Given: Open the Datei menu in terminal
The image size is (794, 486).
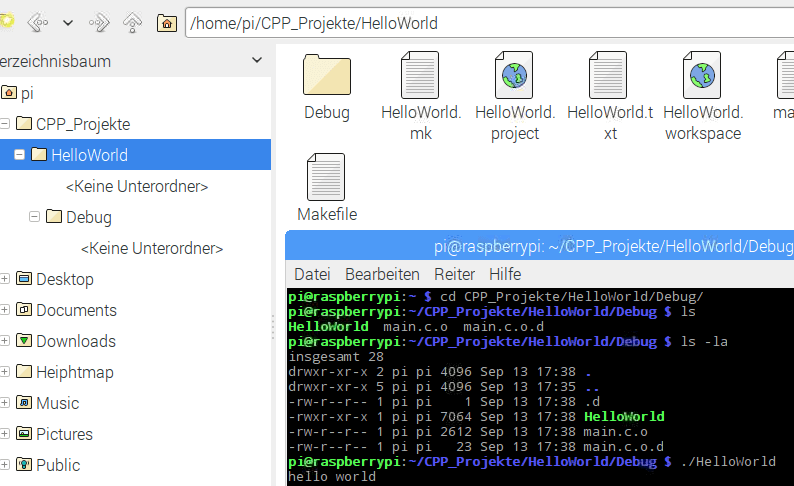Looking at the screenshot, I should [x=312, y=274].
